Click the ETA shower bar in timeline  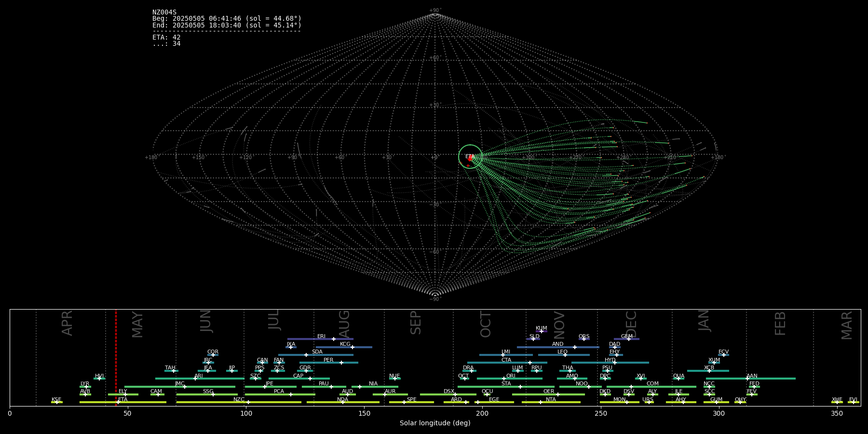click(123, 402)
